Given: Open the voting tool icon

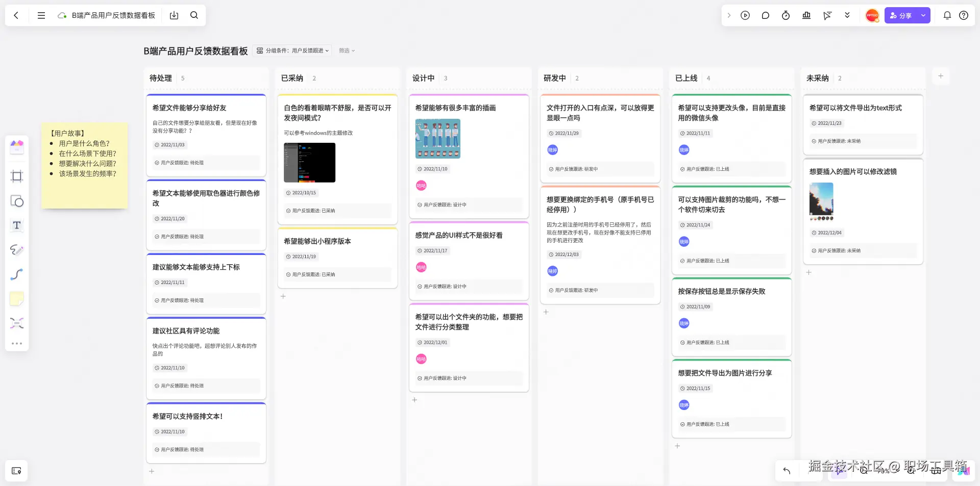Looking at the screenshot, I should pos(806,15).
